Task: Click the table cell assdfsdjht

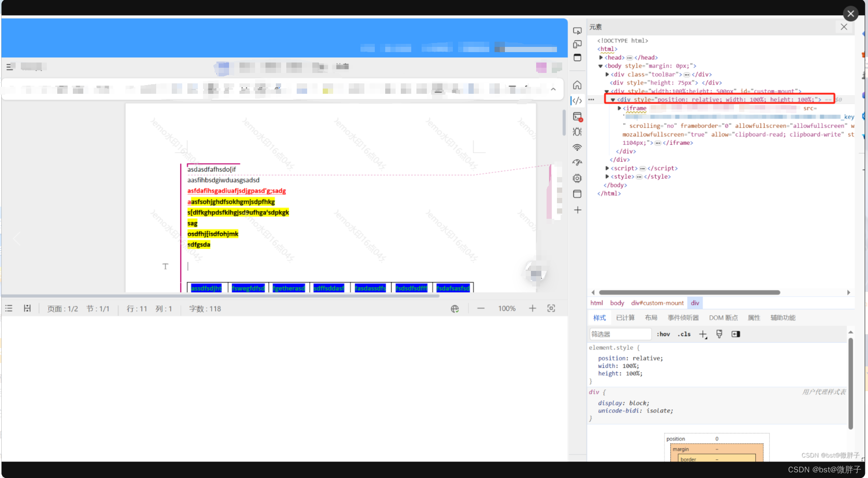Action: [206, 288]
